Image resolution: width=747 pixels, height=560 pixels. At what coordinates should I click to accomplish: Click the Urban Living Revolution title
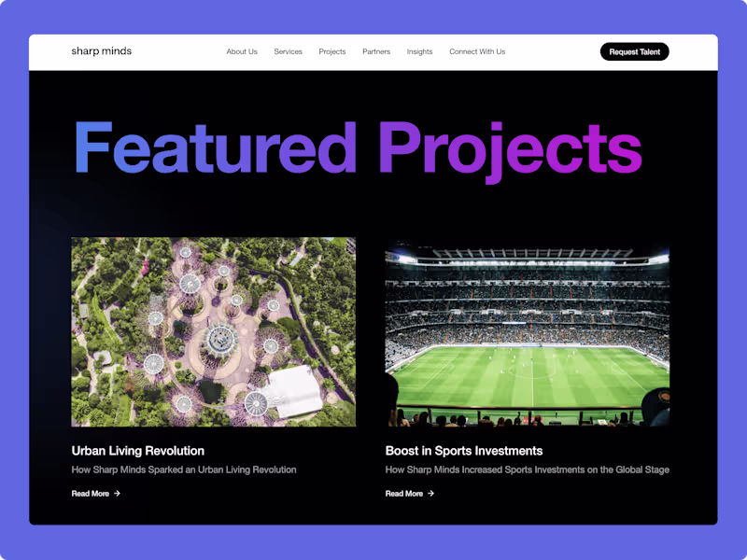(x=137, y=451)
